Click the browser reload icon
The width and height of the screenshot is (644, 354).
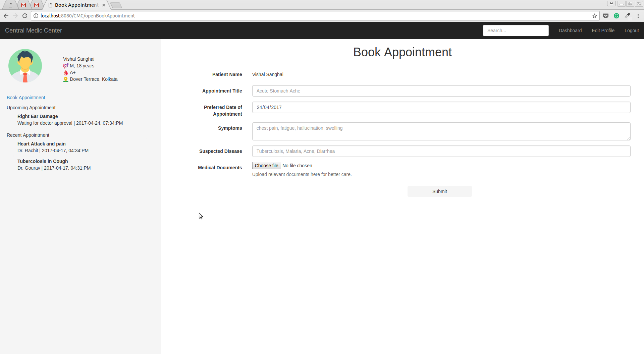(x=25, y=16)
